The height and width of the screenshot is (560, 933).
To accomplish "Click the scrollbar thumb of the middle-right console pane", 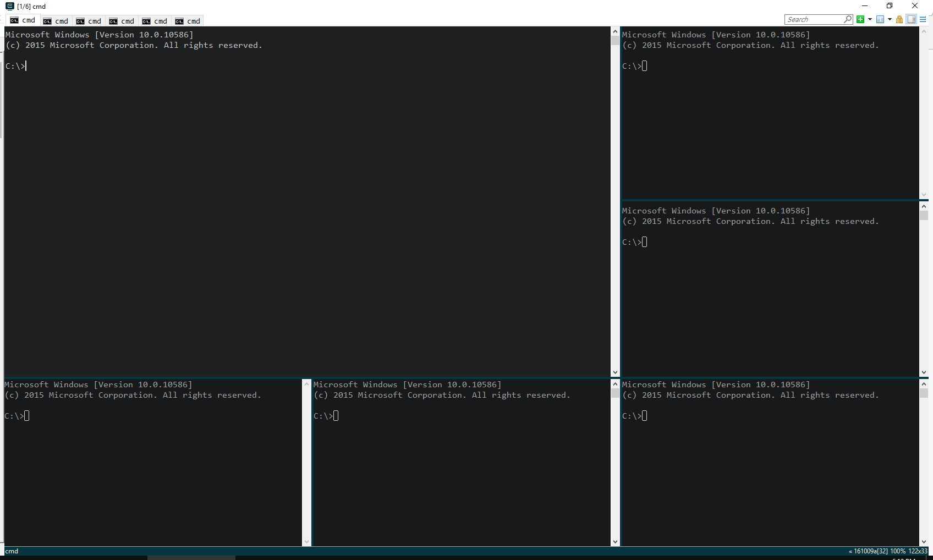I will point(924,216).
